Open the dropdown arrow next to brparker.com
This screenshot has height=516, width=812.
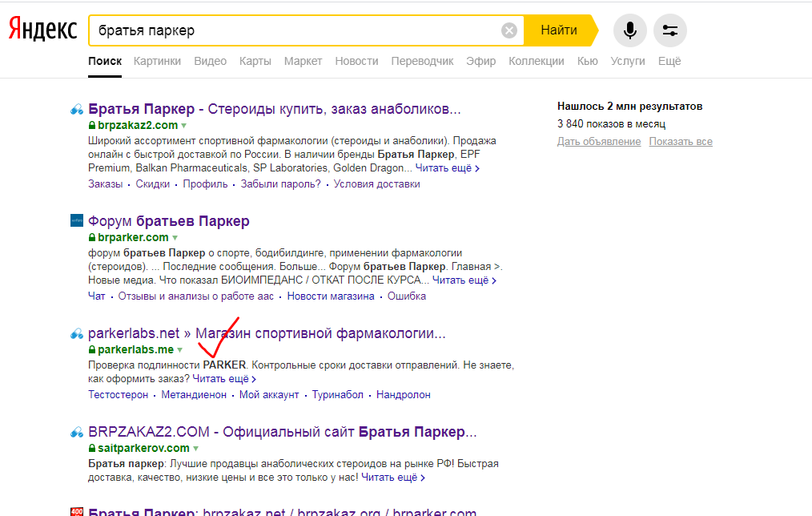coord(175,238)
